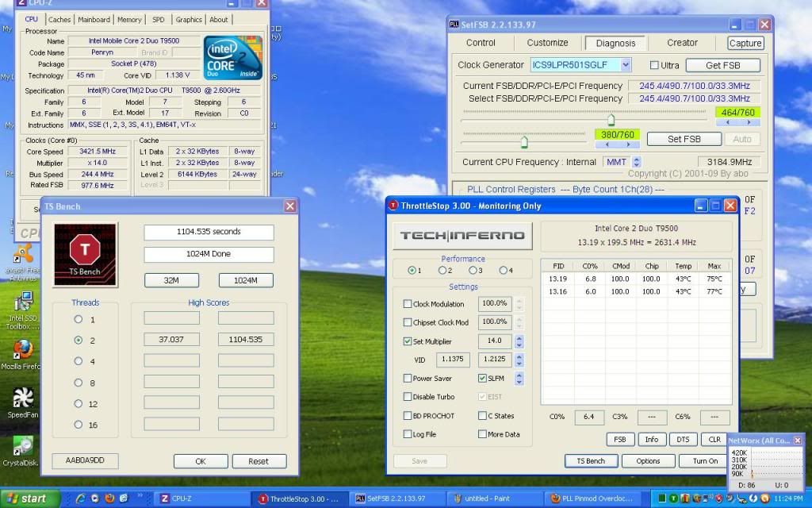The image size is (812, 508).
Task: Close the NetWorx mini graph window
Action: pyautogui.click(x=798, y=441)
